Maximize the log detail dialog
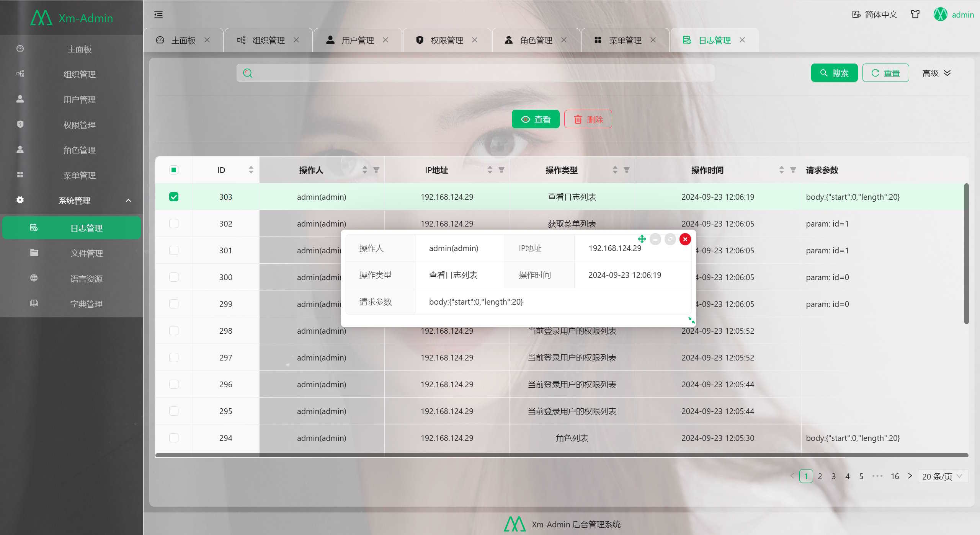Image resolution: width=980 pixels, height=535 pixels. [x=670, y=239]
